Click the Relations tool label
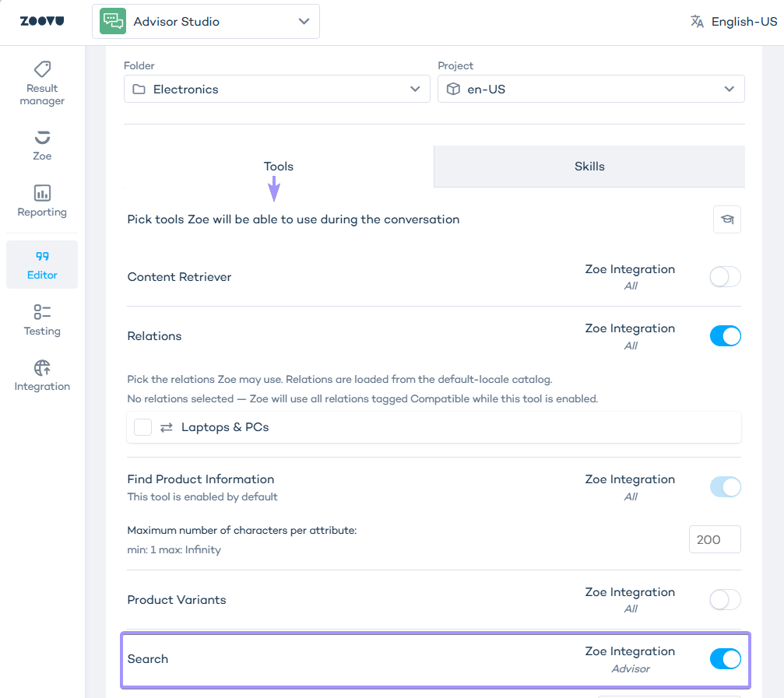Screen dimensions: 784x698 (154, 336)
